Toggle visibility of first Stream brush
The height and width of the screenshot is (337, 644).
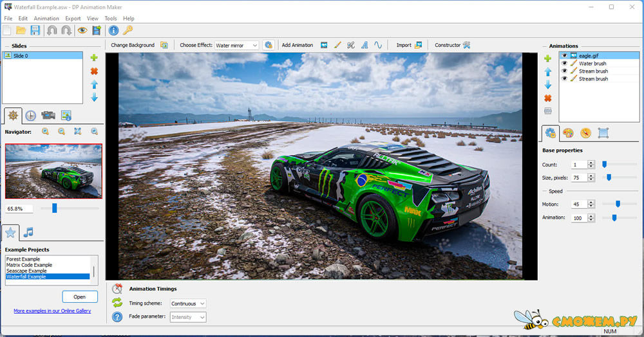tap(564, 71)
